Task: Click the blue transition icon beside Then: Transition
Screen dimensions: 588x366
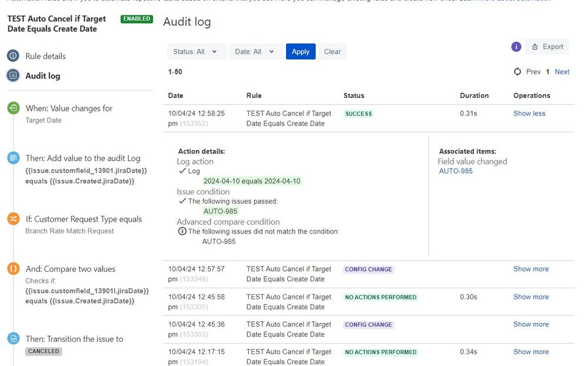Action: (x=12, y=339)
